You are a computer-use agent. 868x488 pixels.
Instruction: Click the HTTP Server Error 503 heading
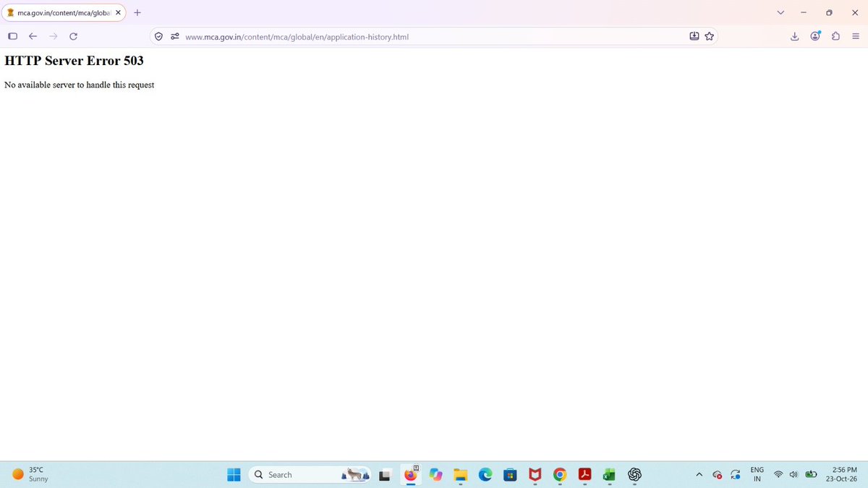[x=74, y=61]
